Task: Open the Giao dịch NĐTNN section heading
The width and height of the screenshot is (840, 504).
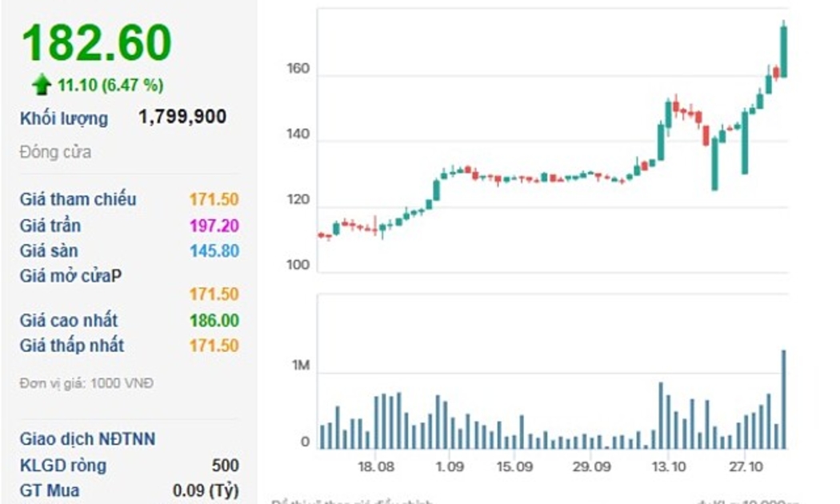Action: point(88,439)
